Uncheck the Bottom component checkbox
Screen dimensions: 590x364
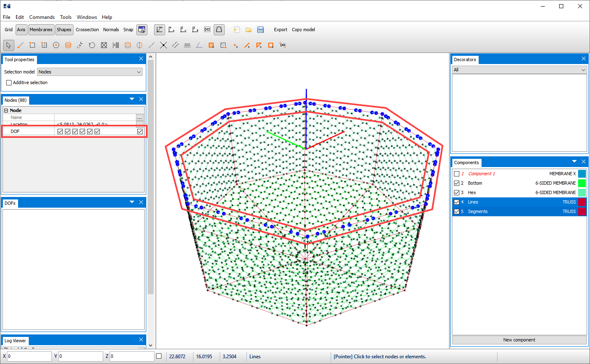pyautogui.click(x=456, y=183)
